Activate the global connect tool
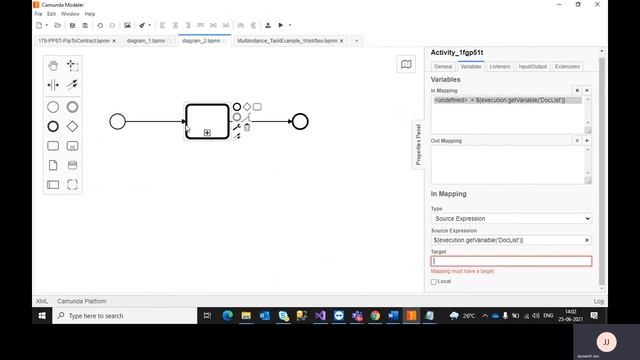The width and height of the screenshot is (640, 360). (72, 85)
